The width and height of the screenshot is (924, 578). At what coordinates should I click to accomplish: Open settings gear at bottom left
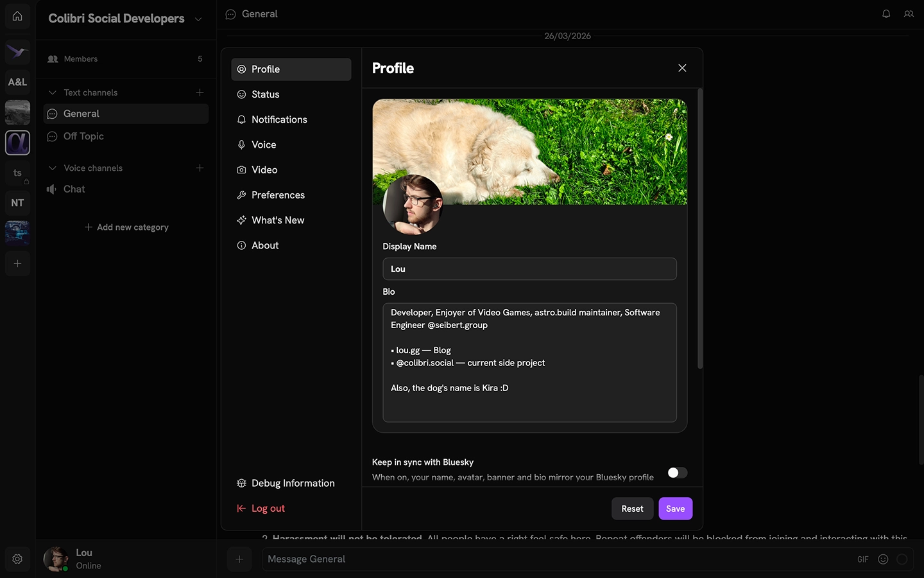[x=17, y=559]
